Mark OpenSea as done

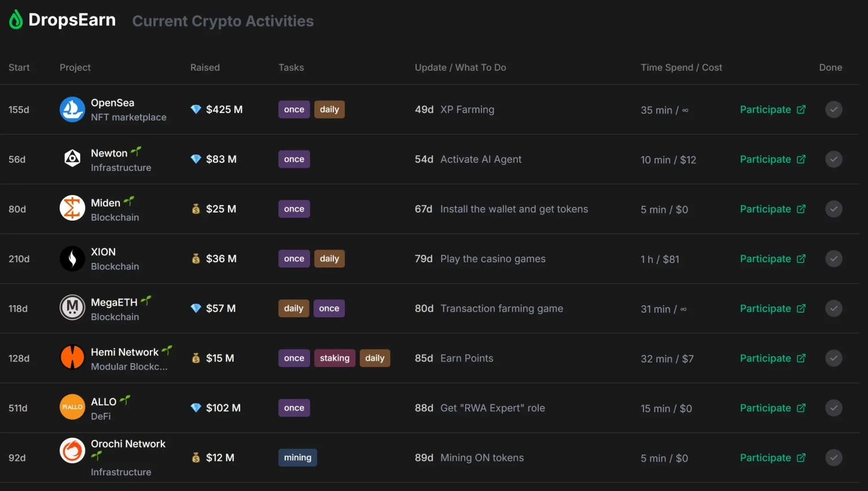(x=834, y=109)
